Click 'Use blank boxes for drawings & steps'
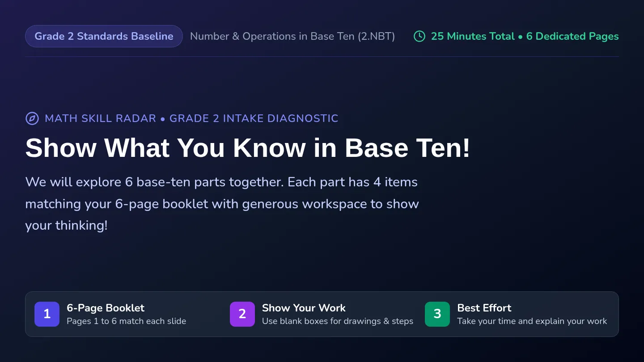The height and width of the screenshot is (362, 644). [338, 321]
